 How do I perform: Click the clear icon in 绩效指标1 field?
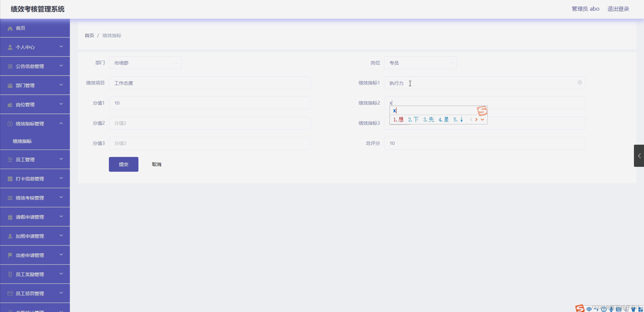click(580, 83)
